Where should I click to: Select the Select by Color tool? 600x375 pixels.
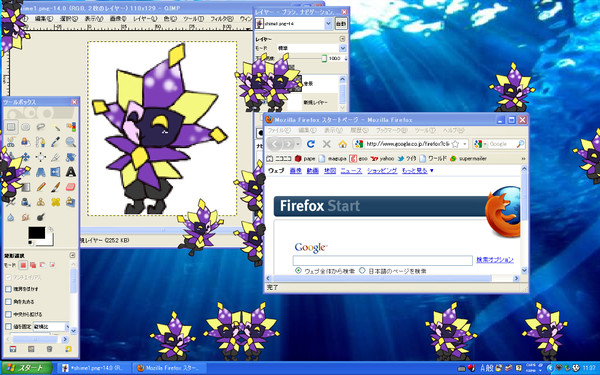(70, 127)
